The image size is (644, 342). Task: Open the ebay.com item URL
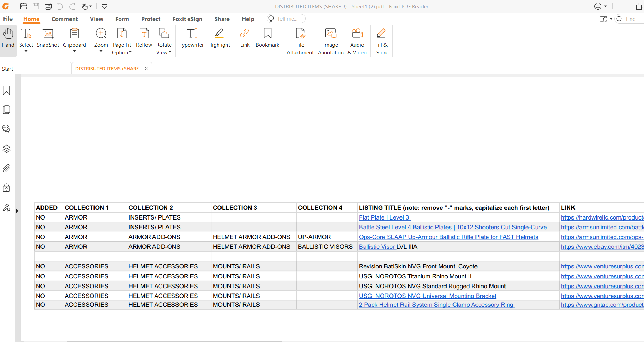coord(602,247)
